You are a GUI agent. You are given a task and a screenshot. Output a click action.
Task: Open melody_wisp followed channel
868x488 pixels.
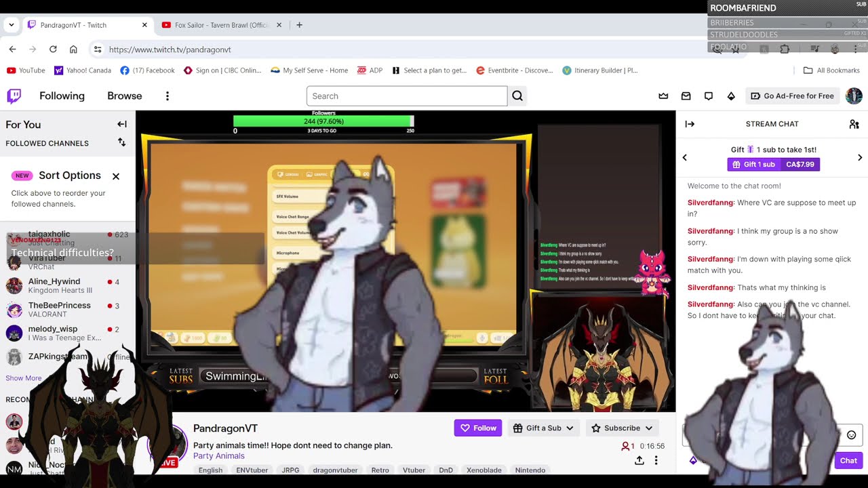[68, 333]
